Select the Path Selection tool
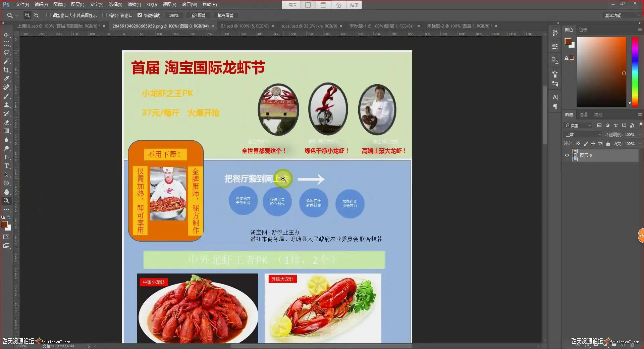This screenshot has width=644, height=349. [x=6, y=175]
